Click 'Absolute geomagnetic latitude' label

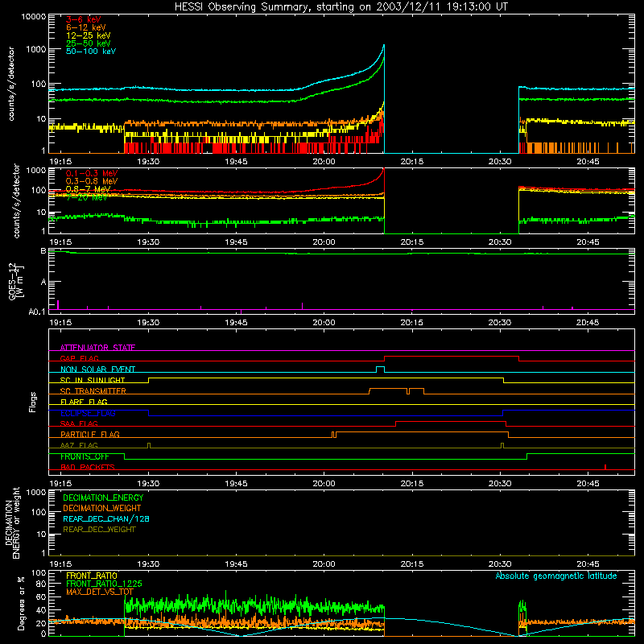click(x=556, y=576)
